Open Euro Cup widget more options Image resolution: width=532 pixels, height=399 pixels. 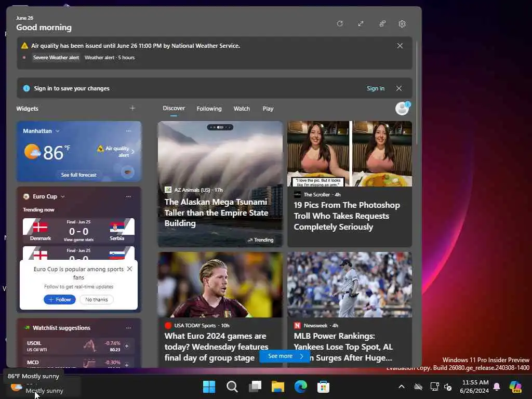[x=128, y=196]
